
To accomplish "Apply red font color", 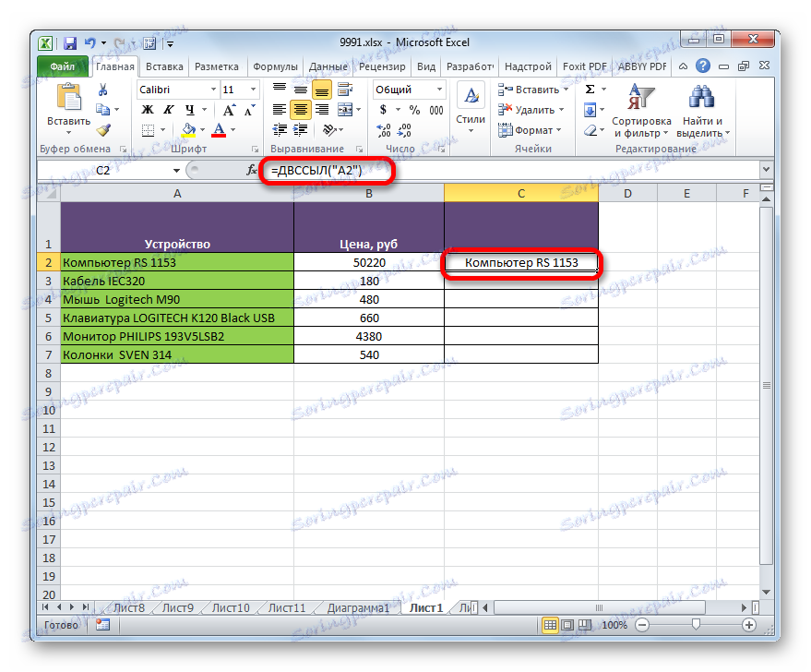I will [219, 130].
